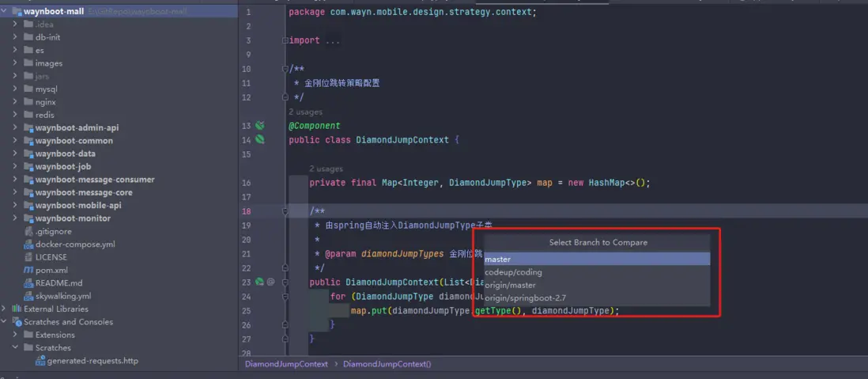Click the .idea folder icon
The height and width of the screenshot is (379, 868).
coord(28,25)
